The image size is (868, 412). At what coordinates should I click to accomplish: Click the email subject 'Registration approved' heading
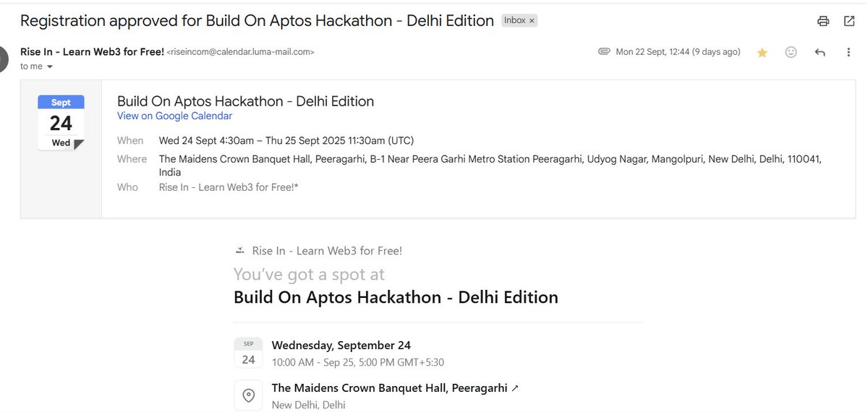point(257,21)
